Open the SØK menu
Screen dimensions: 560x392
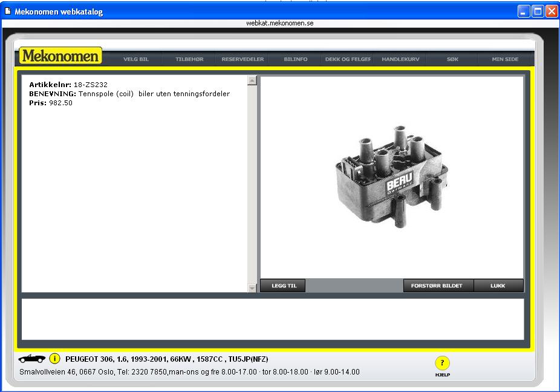[x=452, y=59]
